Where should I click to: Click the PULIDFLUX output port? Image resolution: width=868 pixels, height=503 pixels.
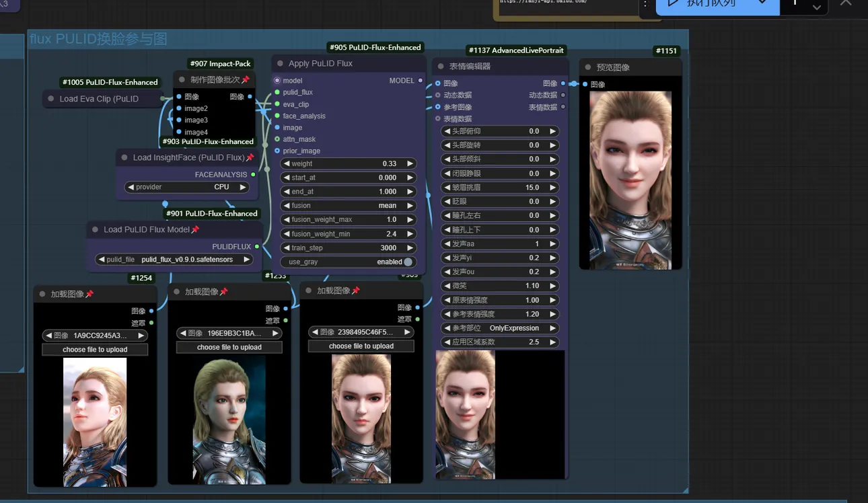coord(257,247)
